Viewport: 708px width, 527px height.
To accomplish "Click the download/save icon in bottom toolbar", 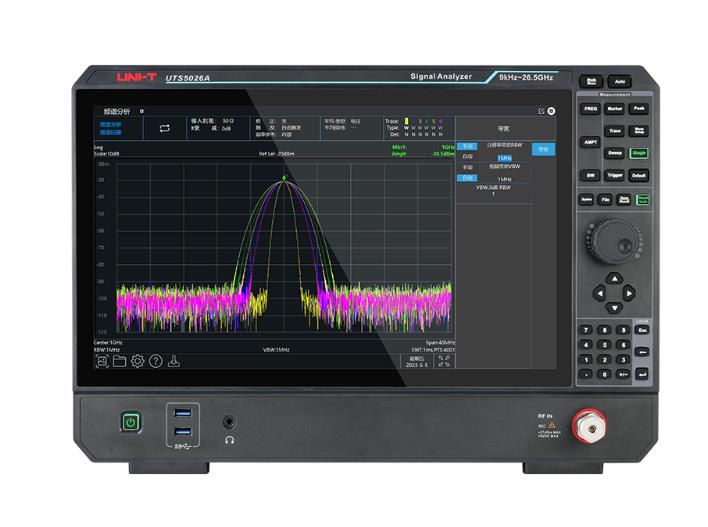I will pyautogui.click(x=173, y=361).
